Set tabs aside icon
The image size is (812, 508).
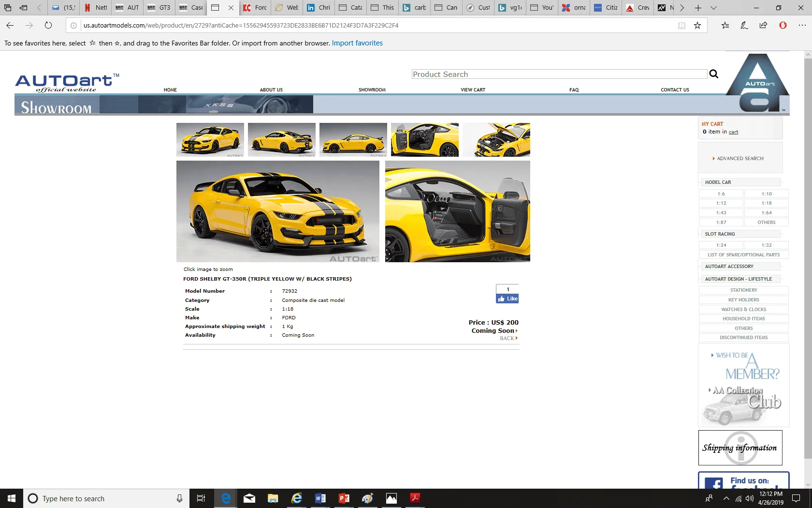23,8
